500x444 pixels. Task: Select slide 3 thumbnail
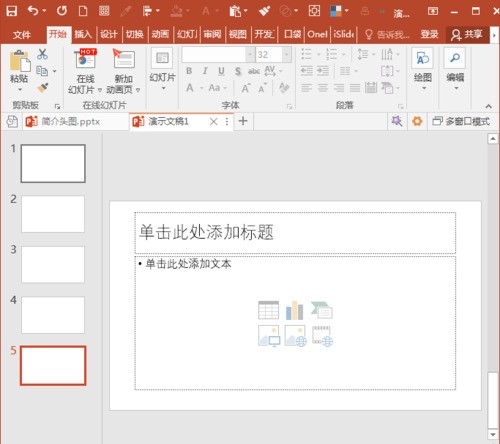tap(53, 265)
